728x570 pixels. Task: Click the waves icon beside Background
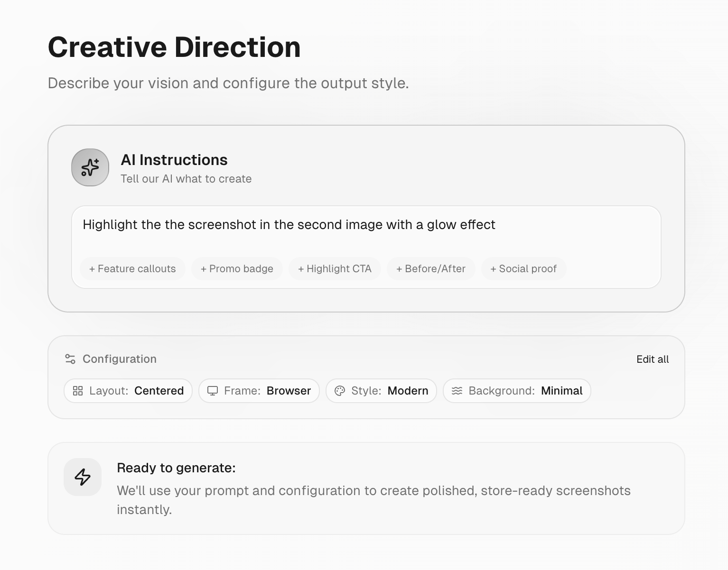tap(457, 391)
